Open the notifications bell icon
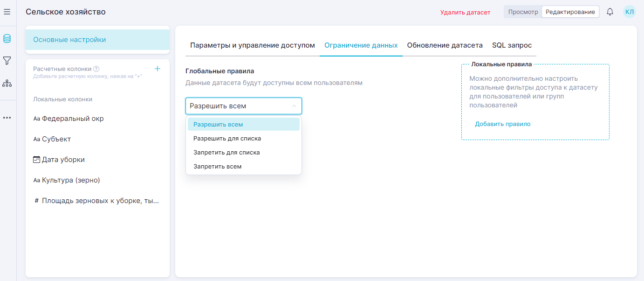Viewport: 644px width, 281px height. tap(610, 12)
